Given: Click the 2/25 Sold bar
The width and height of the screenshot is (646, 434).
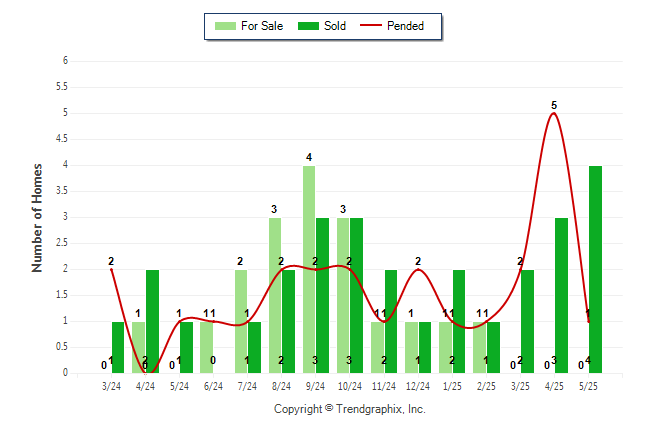Looking at the screenshot, I should tap(493, 347).
